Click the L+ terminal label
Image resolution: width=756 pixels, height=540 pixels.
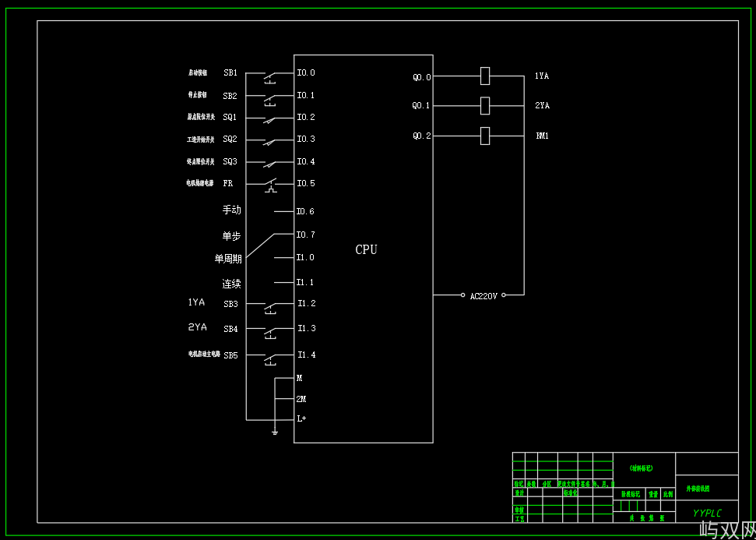pos(301,419)
